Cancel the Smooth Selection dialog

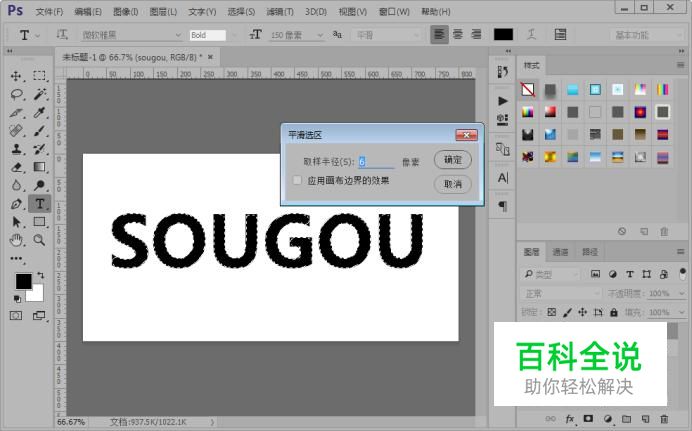click(x=453, y=184)
